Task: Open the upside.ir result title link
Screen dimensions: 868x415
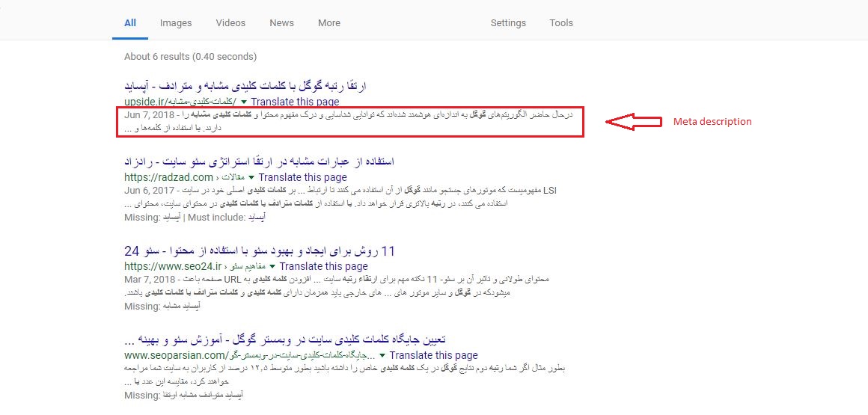Action: click(245, 86)
